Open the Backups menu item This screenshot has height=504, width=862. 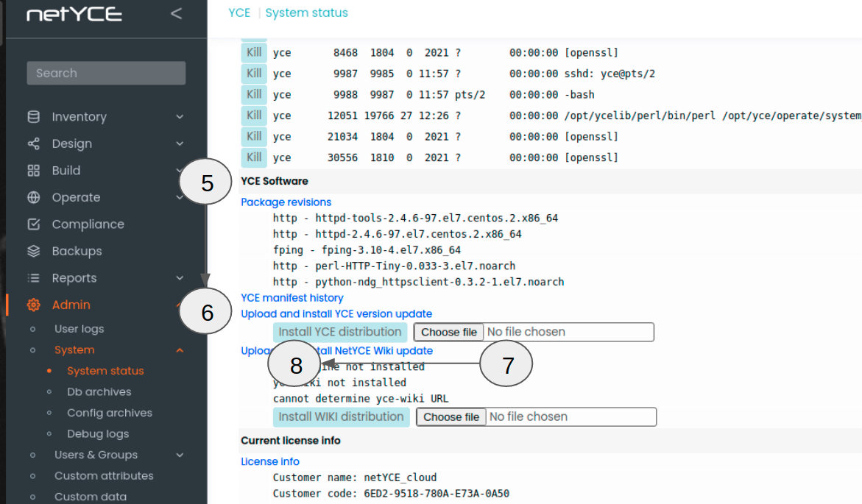77,251
